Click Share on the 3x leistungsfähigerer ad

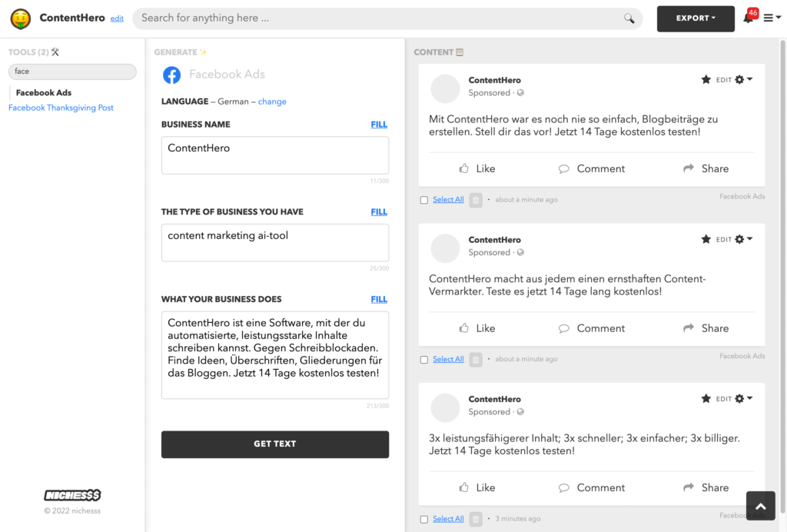706,488
